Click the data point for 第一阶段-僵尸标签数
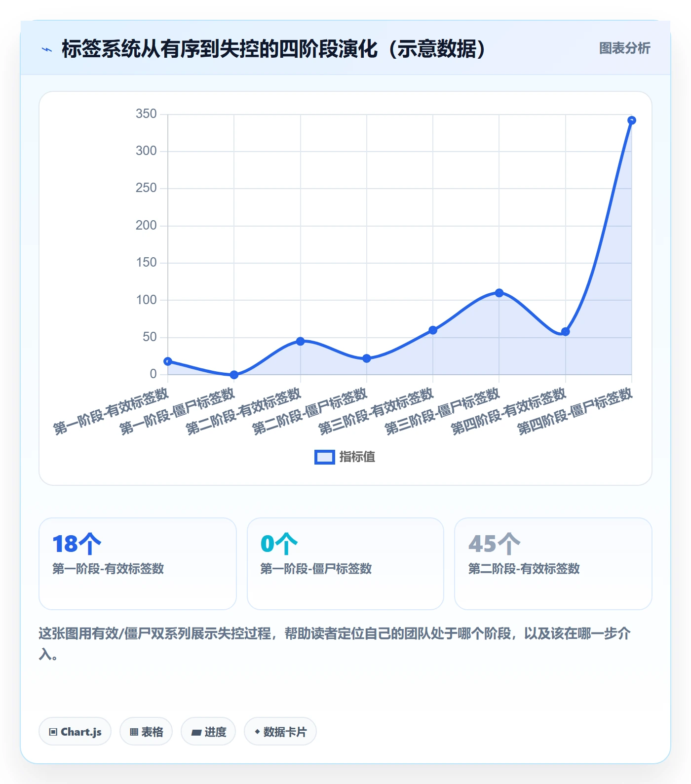The image size is (691, 784). (234, 375)
